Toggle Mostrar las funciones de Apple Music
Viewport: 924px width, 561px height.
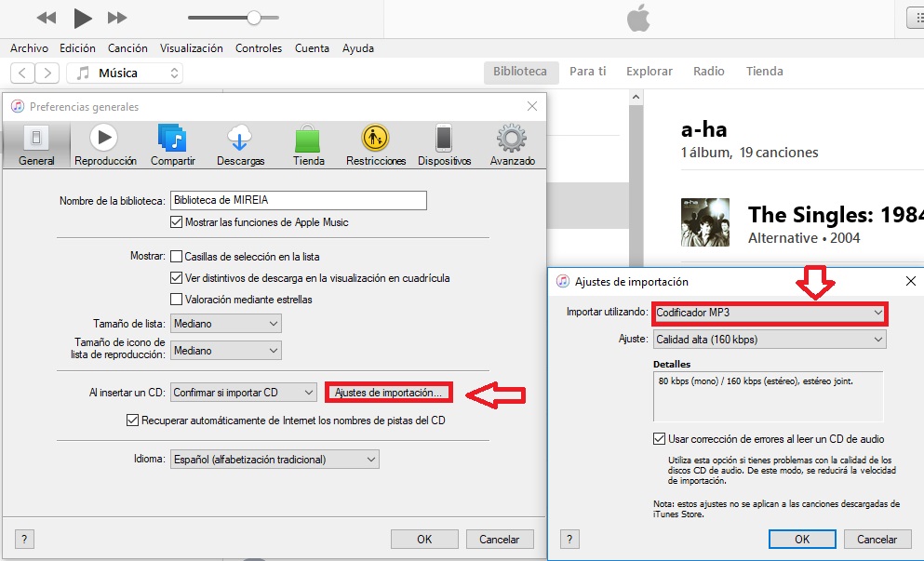(x=176, y=222)
